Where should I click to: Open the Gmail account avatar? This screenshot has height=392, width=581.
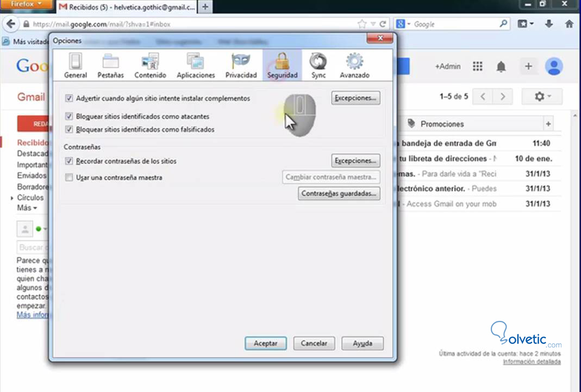pyautogui.click(x=554, y=67)
